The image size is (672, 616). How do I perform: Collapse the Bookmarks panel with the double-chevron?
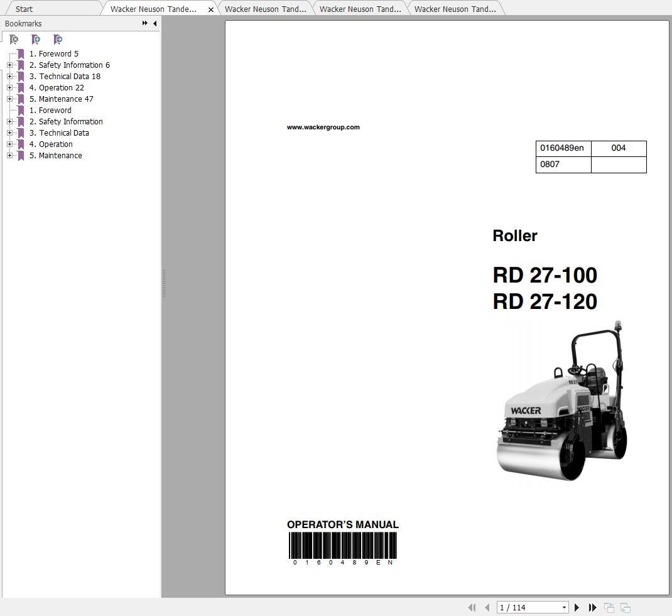tap(144, 23)
